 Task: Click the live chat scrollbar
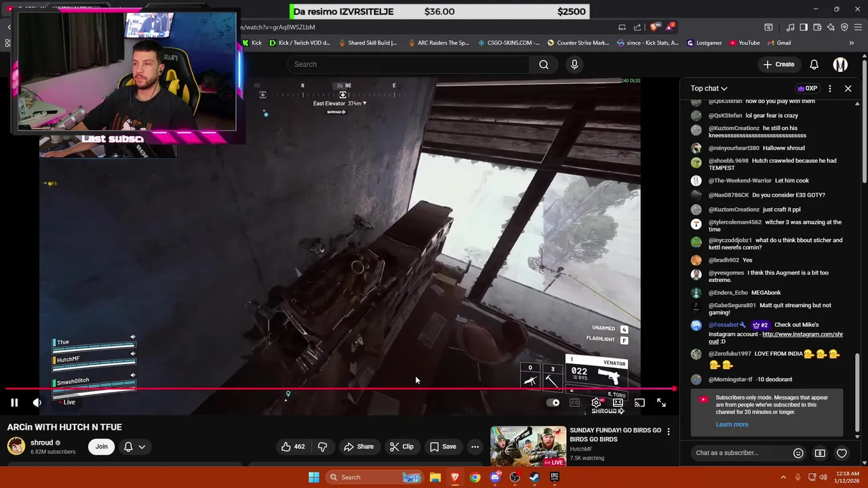tap(857, 391)
